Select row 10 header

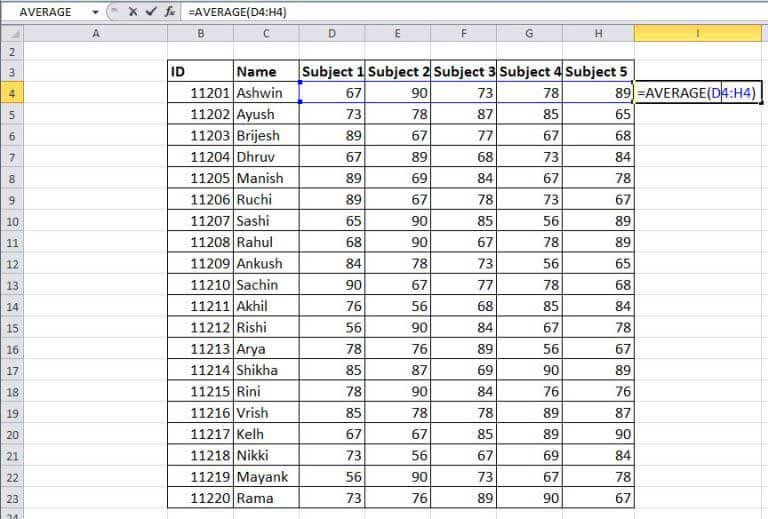pos(12,221)
